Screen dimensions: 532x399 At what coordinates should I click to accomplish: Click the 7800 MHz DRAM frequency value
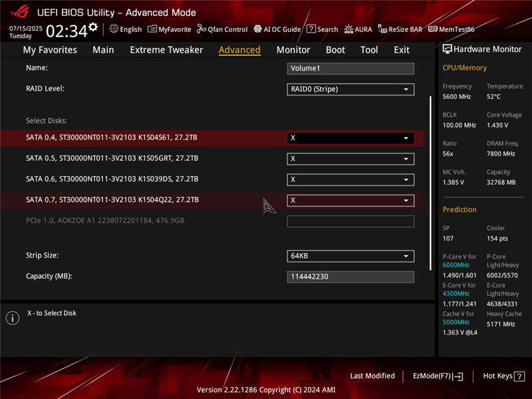pos(501,154)
